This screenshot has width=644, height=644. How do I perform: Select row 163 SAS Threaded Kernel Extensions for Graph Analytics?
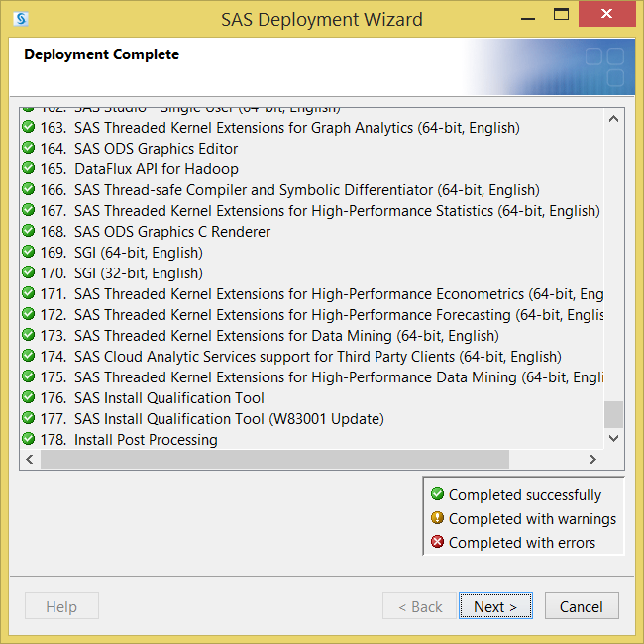[x=312, y=128]
